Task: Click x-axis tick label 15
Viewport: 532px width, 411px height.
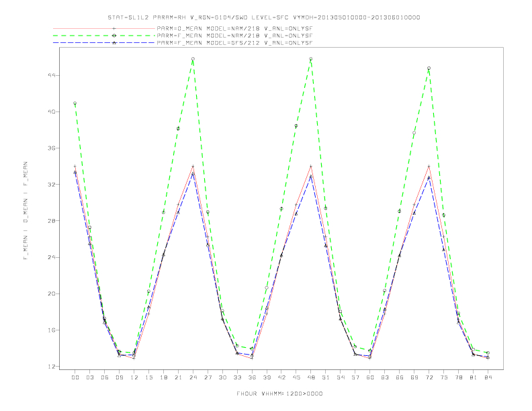Action: [x=148, y=377]
